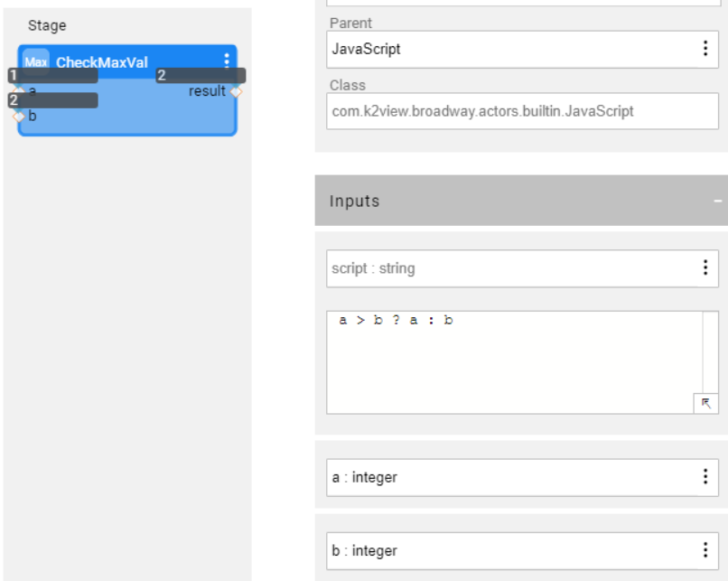
Task: Select the CheckMaxVal actor title
Action: tap(102, 62)
